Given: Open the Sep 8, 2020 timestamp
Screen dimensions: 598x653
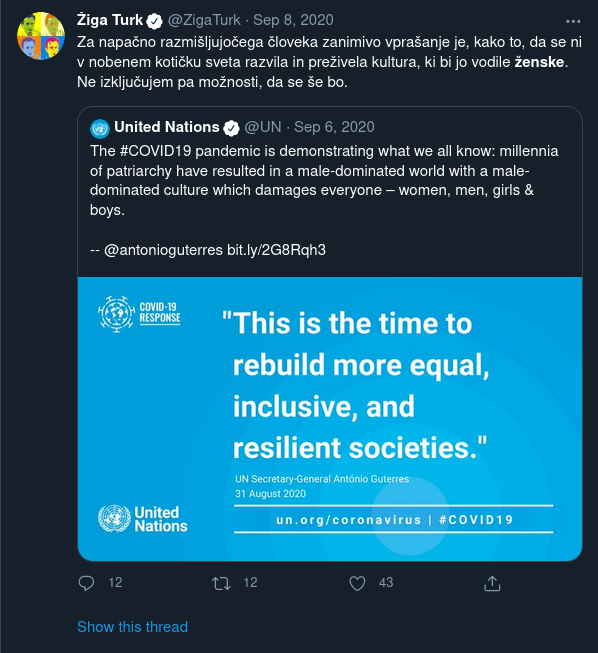Looking at the screenshot, I should pos(293,20).
